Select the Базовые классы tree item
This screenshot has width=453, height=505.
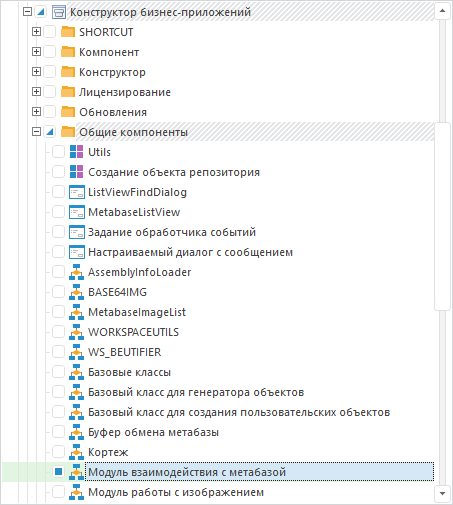pos(129,372)
